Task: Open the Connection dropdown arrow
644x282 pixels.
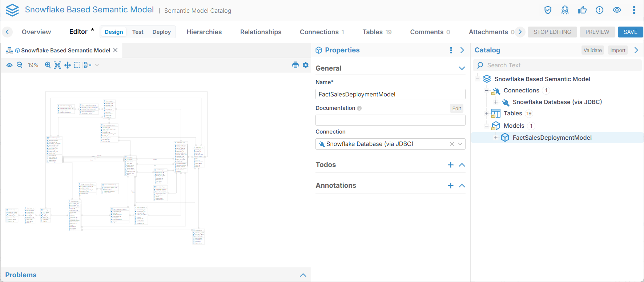Action: tap(460, 144)
